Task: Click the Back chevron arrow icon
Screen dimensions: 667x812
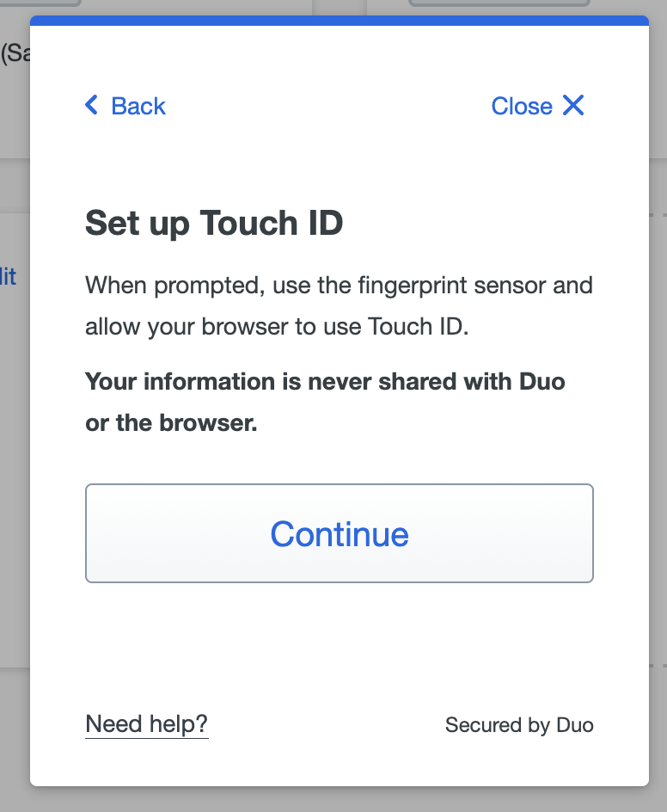Action: (92, 106)
